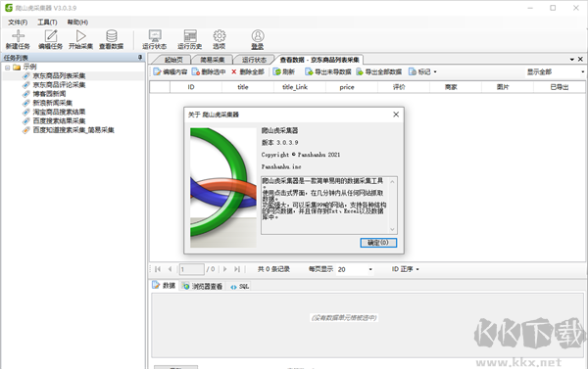Close the current document tab

[x=580, y=59]
